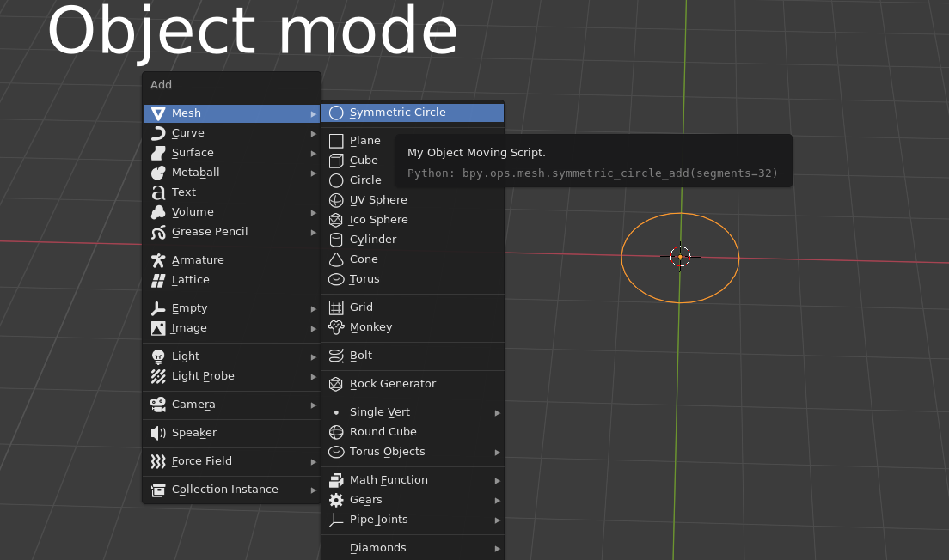Screen dimensions: 949x560
Task: Click the Speaker icon
Action: pyautogui.click(x=158, y=433)
